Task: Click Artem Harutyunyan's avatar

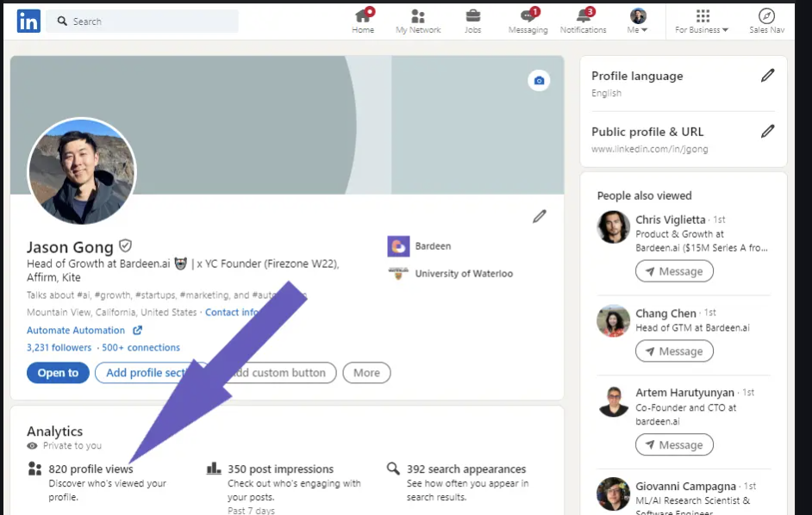Action: [x=613, y=400]
